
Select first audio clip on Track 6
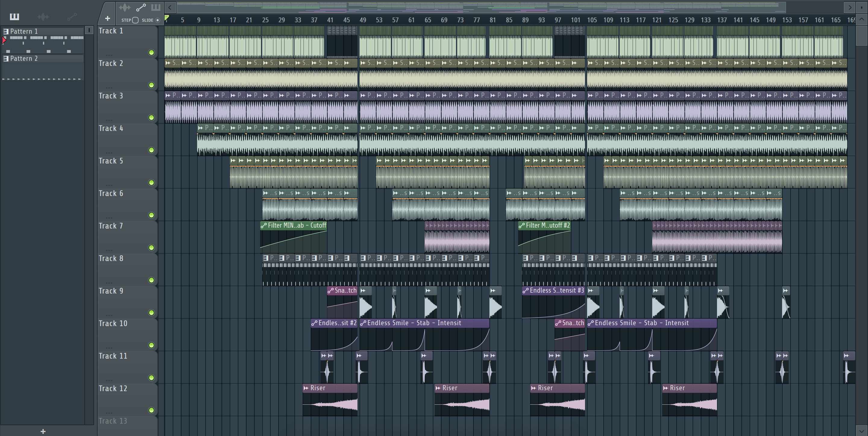270,205
